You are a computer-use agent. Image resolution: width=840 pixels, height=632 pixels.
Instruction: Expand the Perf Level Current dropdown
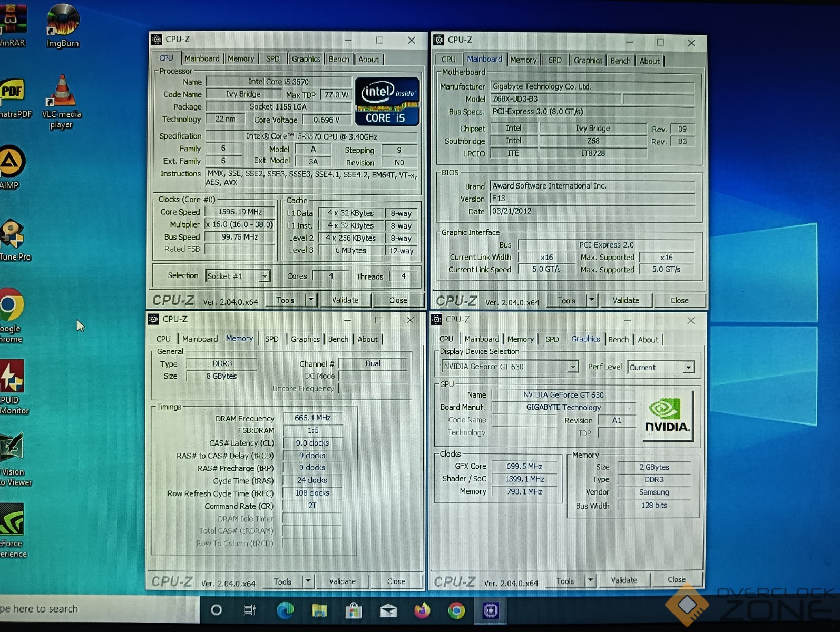688,367
